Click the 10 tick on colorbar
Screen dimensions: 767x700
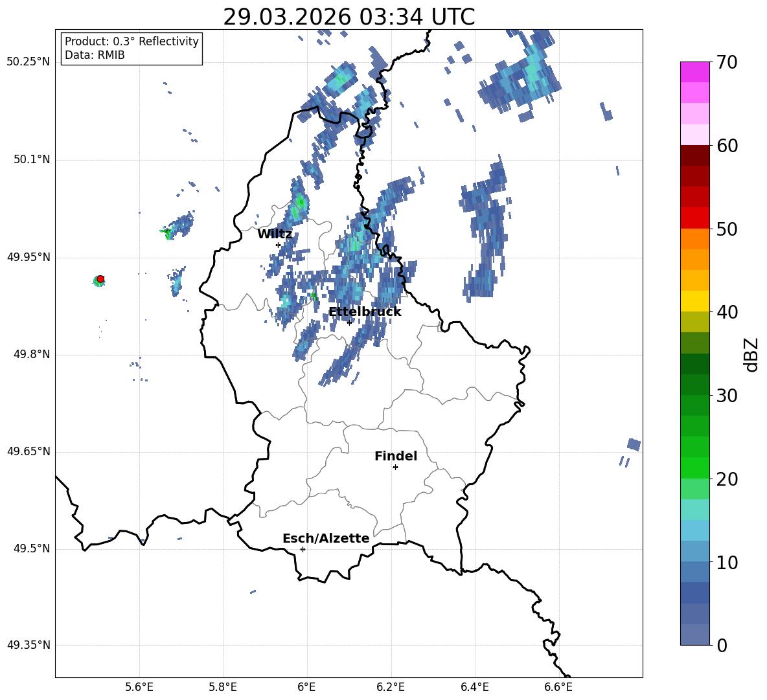pyautogui.click(x=727, y=562)
